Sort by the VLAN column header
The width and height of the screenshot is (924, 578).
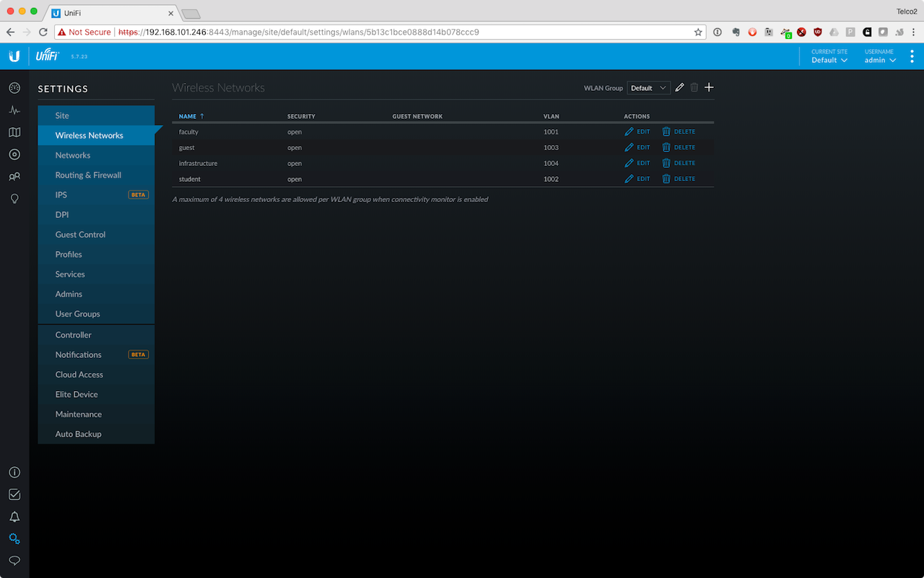(552, 116)
